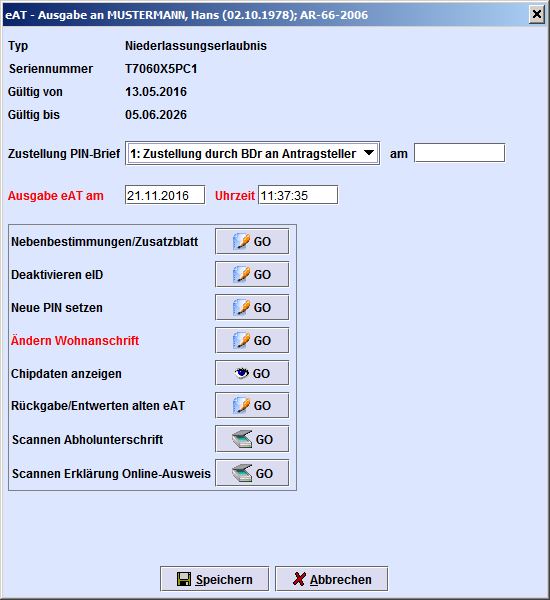Click the Ausgabe eAT am date field
Screen dimensions: 550x600
point(165,195)
